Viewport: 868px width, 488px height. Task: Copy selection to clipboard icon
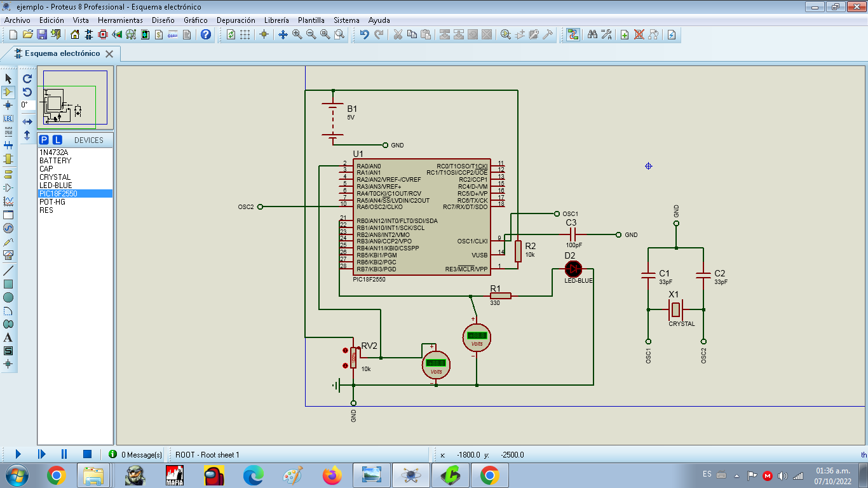(412, 34)
